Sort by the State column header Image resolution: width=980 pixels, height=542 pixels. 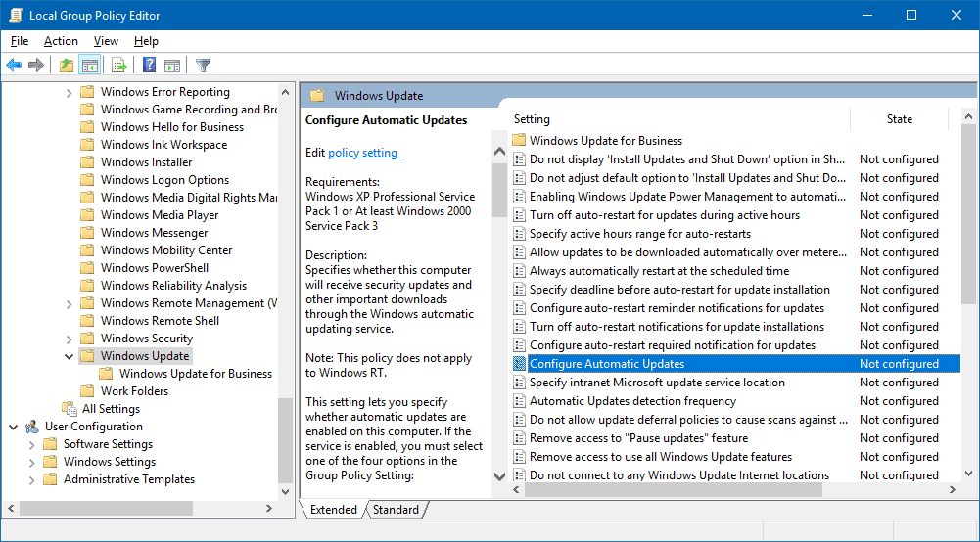click(900, 118)
